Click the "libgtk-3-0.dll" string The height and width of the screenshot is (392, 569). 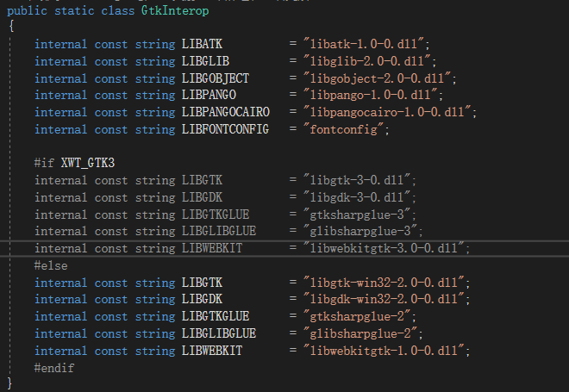coord(357,180)
